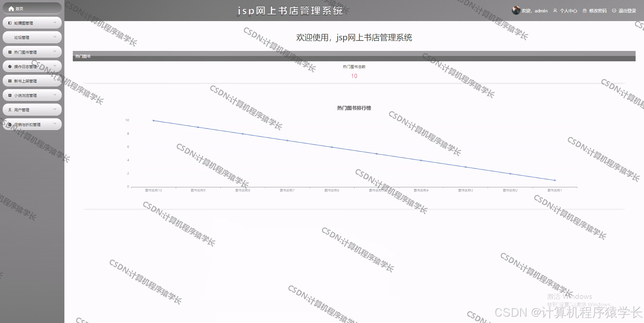Click the 新书上架管理 grid icon
644x323 pixels.
click(10, 81)
